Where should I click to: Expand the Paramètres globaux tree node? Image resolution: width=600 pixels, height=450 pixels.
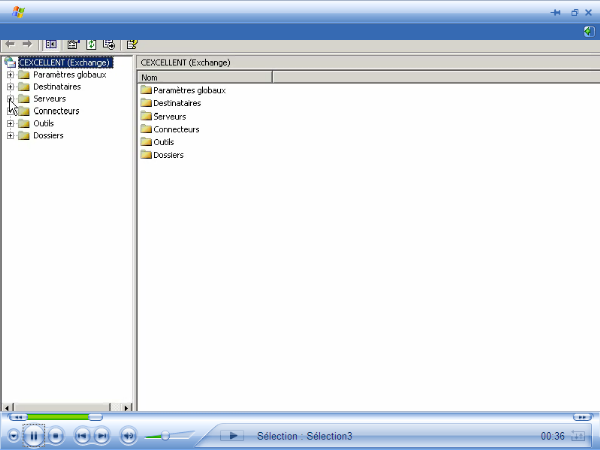pyautogui.click(x=10, y=75)
